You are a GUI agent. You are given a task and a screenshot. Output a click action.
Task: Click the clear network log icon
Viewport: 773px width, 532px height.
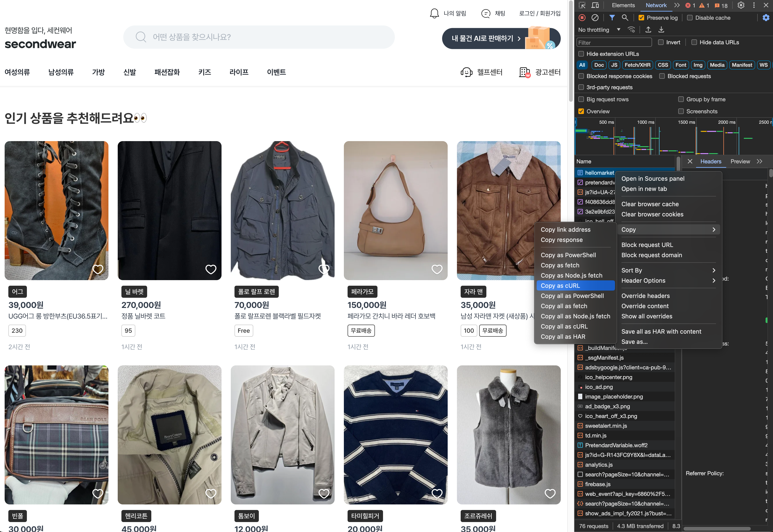595,18
